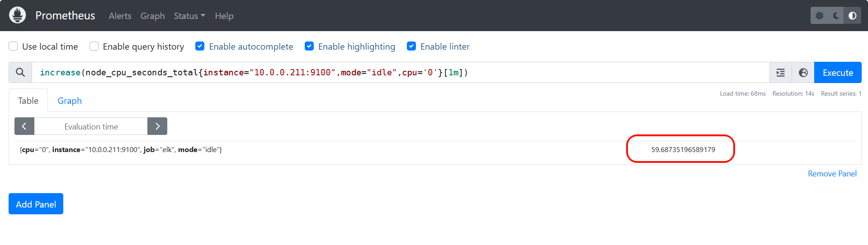The image size is (868, 245).
Task: Open the metrics explorer globe icon
Action: pyautogui.click(x=803, y=73)
